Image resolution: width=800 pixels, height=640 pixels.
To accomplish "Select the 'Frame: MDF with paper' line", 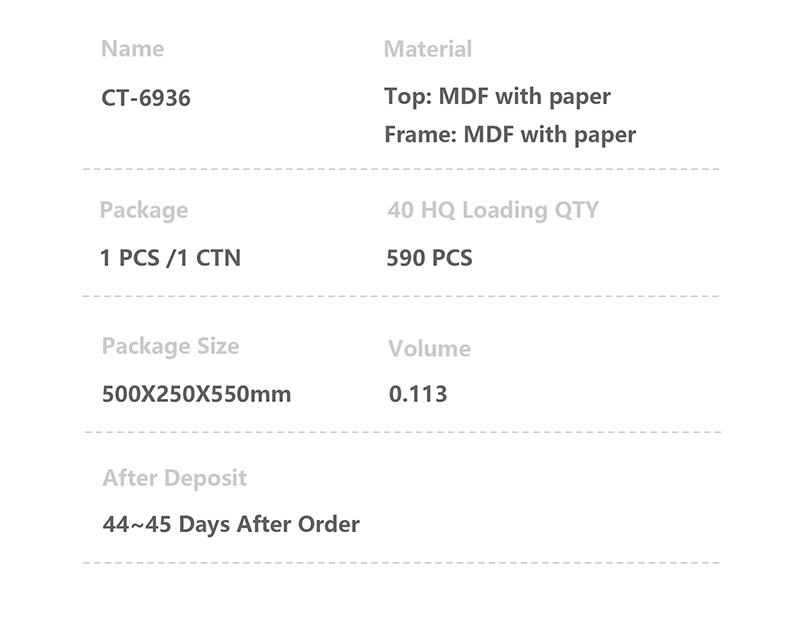I will pos(510,135).
